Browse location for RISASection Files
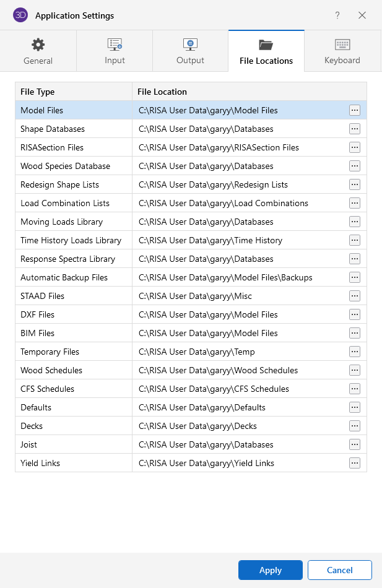 [355, 147]
